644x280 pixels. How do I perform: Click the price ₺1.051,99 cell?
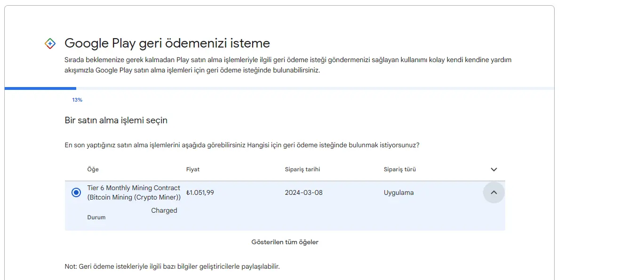coord(200,192)
